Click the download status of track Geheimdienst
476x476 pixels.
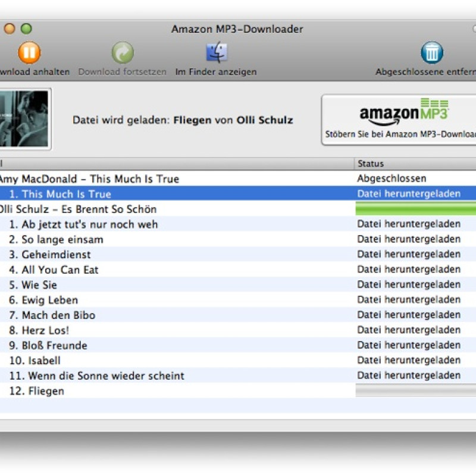[409, 254]
